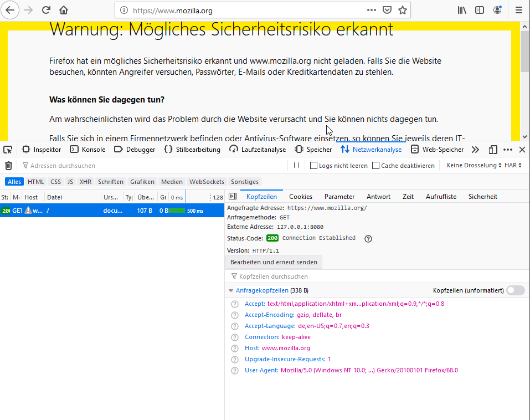Filter requests by CSS
The height and width of the screenshot is (420, 530).
pos(55,182)
